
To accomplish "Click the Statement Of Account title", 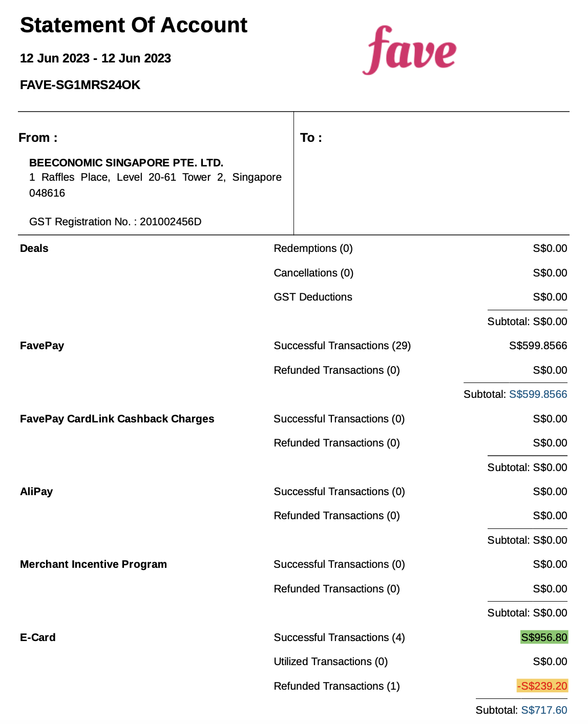I will (x=134, y=25).
